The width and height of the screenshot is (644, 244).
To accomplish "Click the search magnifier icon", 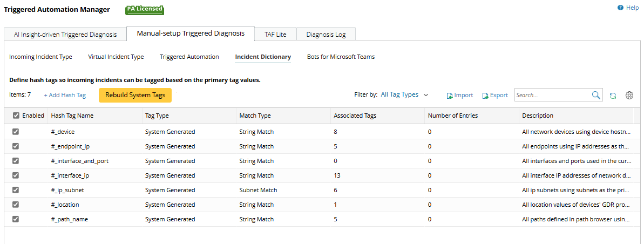I will tap(596, 95).
